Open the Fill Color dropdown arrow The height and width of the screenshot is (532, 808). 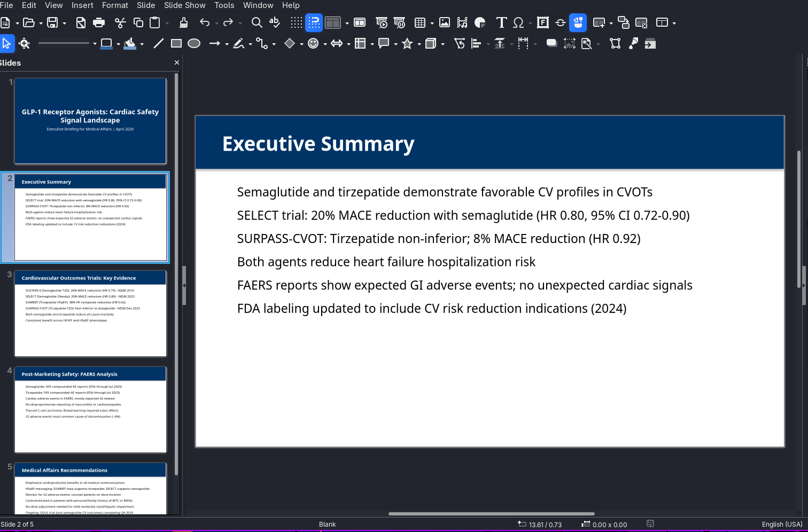[x=141, y=43]
